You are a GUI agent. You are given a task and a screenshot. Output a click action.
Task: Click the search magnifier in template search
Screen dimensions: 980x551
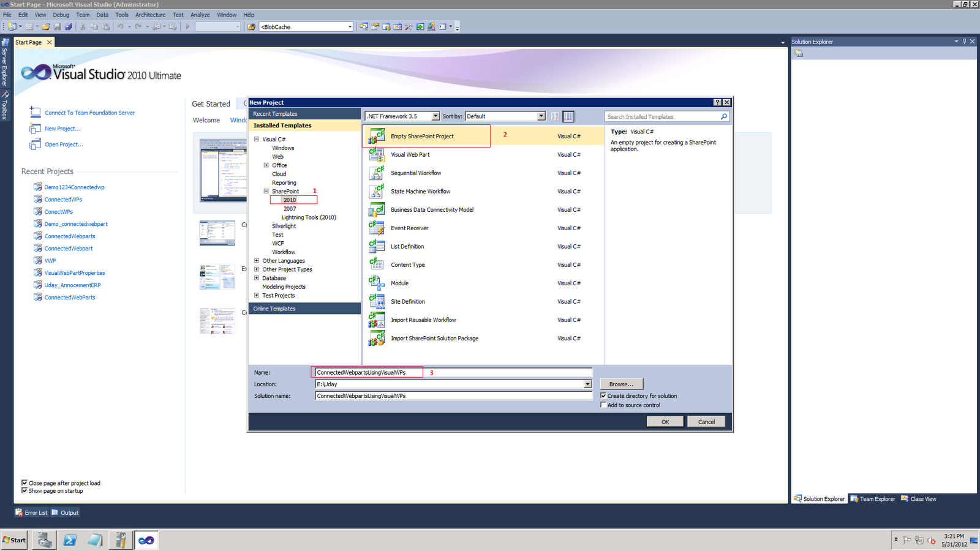pos(724,116)
